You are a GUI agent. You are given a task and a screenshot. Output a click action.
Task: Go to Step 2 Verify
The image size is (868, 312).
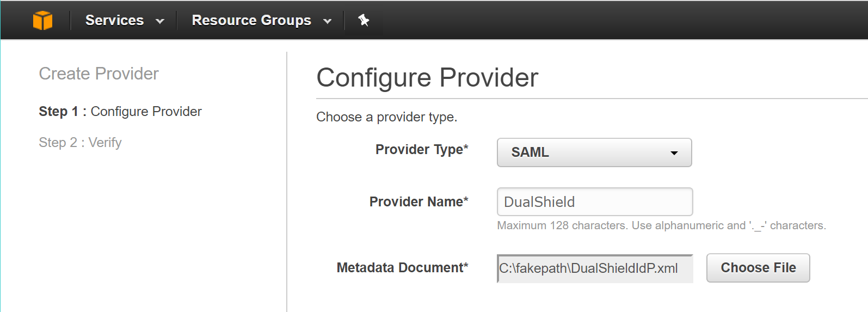80,143
